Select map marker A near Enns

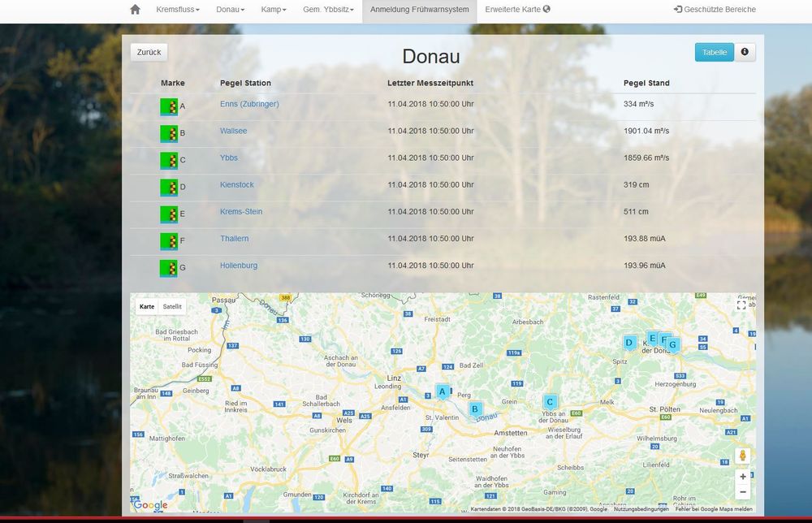coord(443,391)
